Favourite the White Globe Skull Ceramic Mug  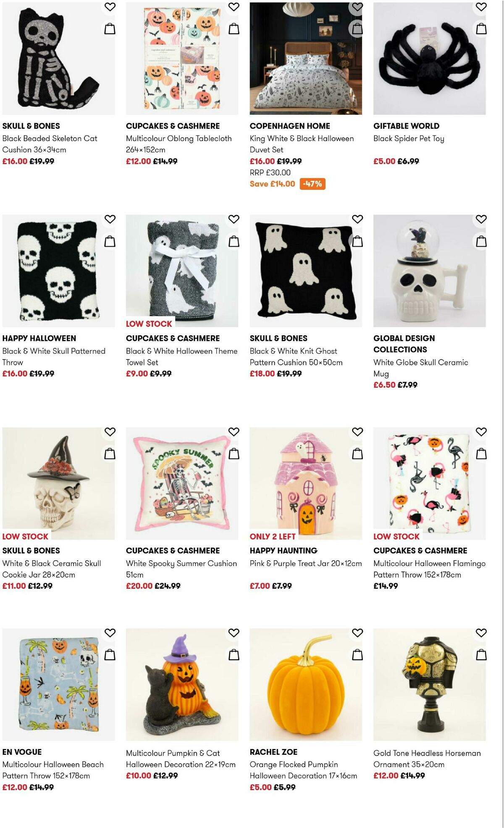point(482,219)
